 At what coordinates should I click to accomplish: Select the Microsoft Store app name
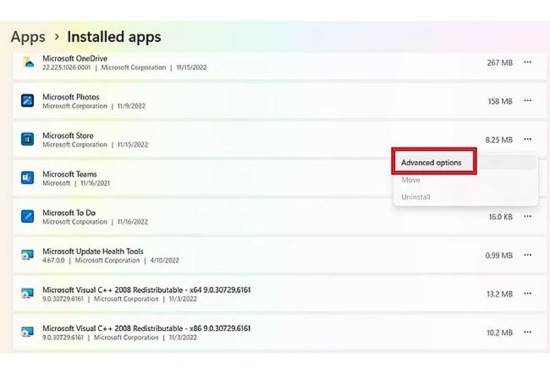(68, 135)
